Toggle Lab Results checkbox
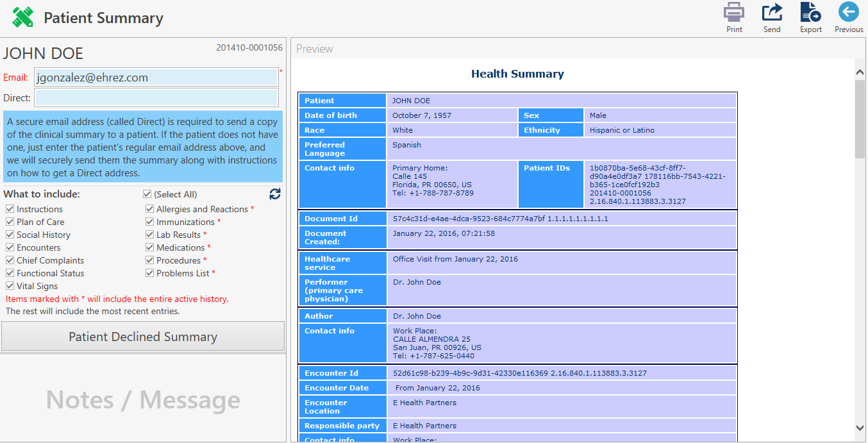The image size is (868, 443). point(150,235)
